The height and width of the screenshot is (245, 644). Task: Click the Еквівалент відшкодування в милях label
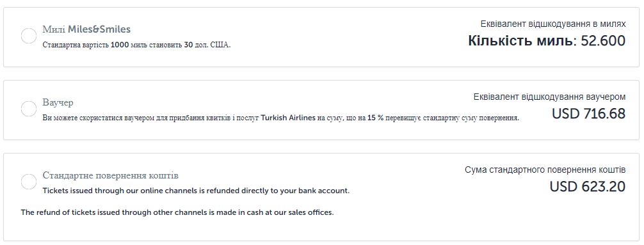(553, 24)
